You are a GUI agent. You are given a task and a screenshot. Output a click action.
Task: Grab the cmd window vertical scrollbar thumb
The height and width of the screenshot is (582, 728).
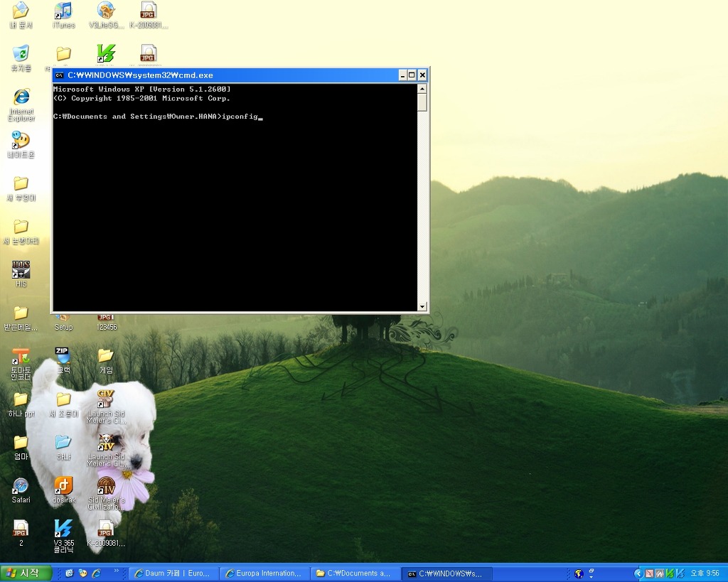422,102
